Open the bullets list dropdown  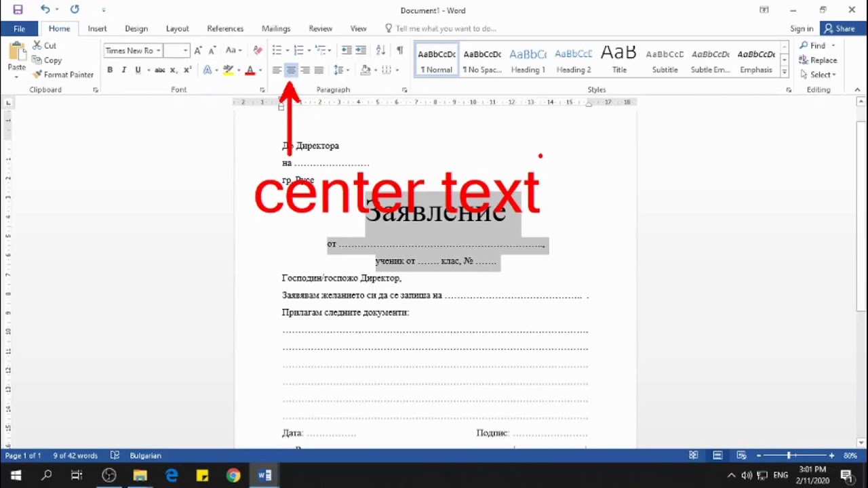click(x=288, y=50)
